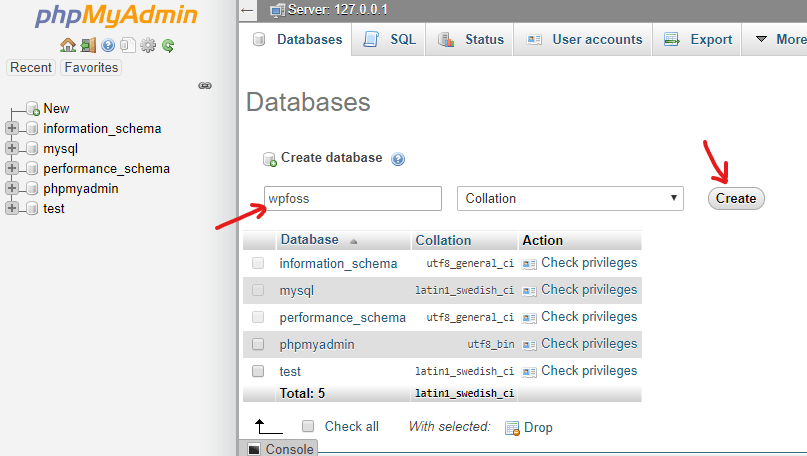The height and width of the screenshot is (456, 807).
Task: Expand mysql node in navigation tree
Action: 12,148
